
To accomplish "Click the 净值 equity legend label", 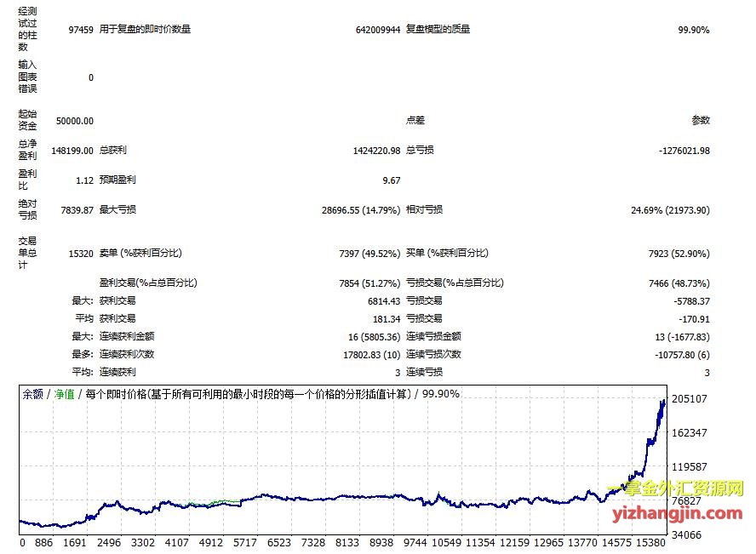I will (x=64, y=394).
